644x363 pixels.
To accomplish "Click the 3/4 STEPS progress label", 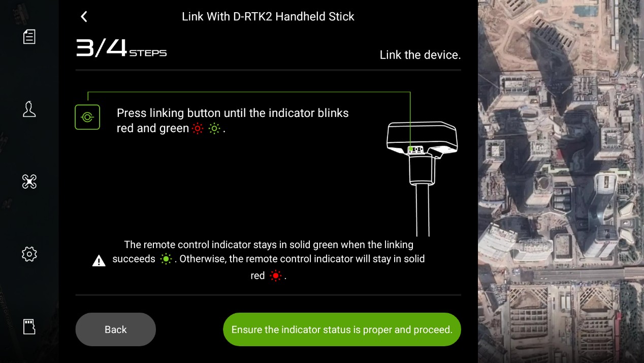I will (121, 48).
